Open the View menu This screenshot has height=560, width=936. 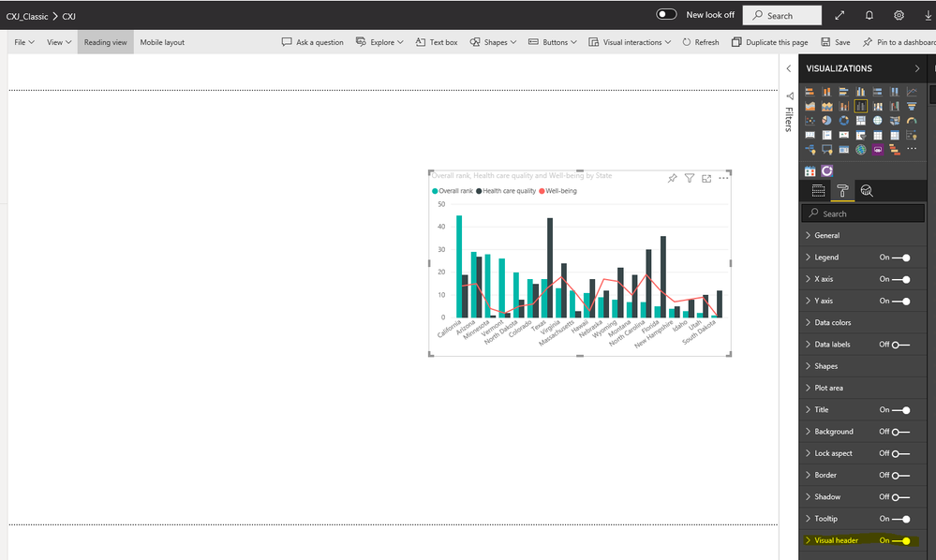tap(59, 42)
